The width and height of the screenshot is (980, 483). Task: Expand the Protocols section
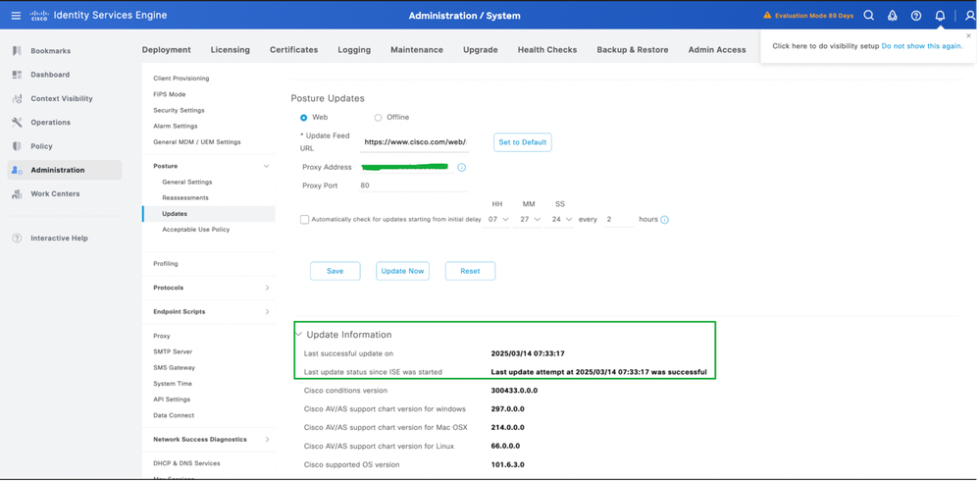click(267, 288)
